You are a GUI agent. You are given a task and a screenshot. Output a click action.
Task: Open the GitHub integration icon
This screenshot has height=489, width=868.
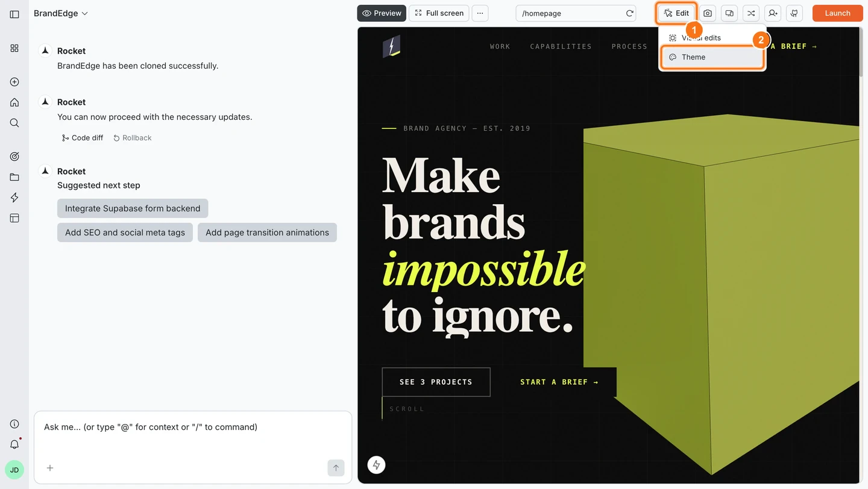click(794, 13)
